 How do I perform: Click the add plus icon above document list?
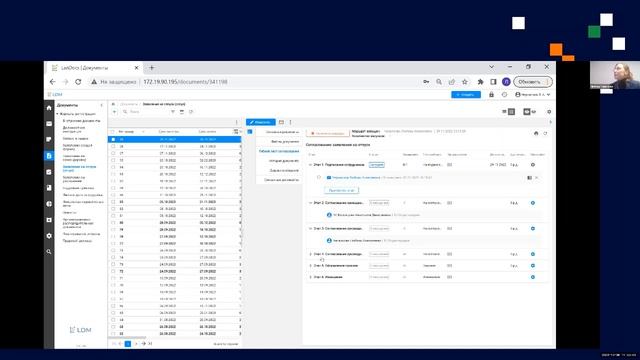[x=114, y=112]
